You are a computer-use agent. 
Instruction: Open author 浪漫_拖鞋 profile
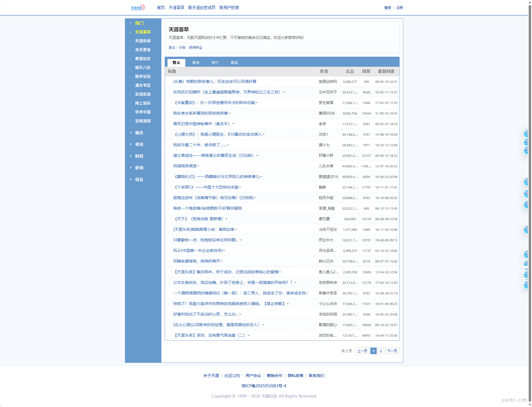tap(327, 208)
